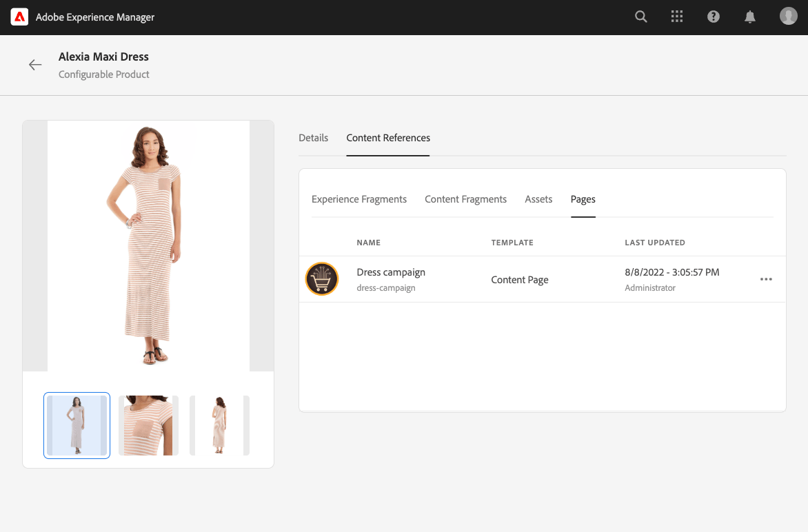
Task: Switch to the Details tab
Action: pyautogui.click(x=314, y=138)
